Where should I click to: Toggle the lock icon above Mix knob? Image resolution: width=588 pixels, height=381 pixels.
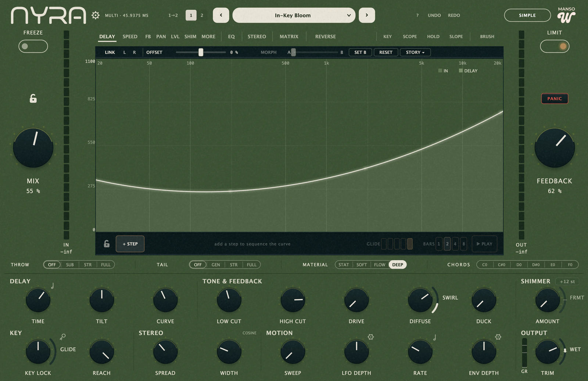pos(33,98)
